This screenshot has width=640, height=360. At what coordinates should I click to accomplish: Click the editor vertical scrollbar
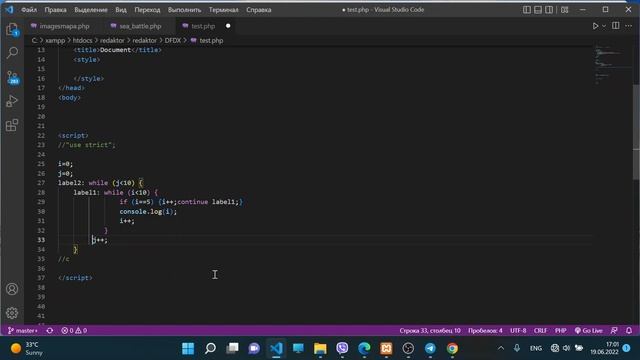click(x=636, y=131)
